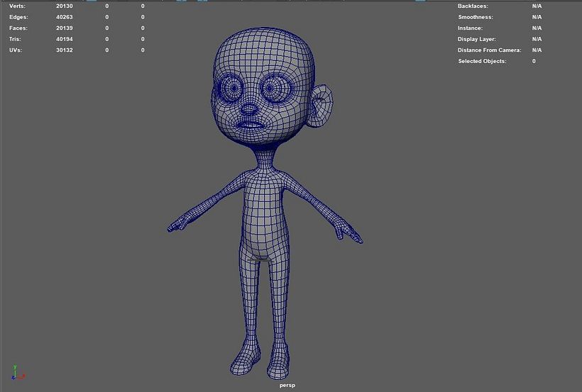Select the hand on the viewer's left

177,225
